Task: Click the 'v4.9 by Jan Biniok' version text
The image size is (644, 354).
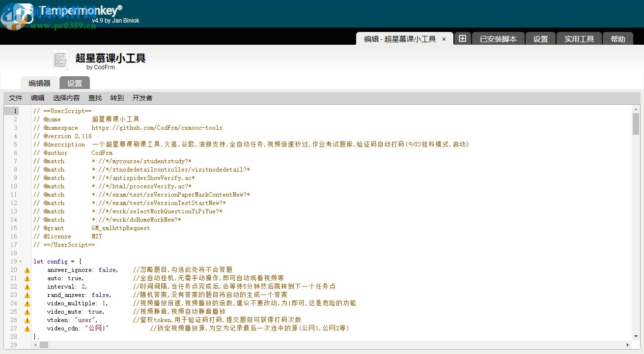Action: [x=116, y=21]
